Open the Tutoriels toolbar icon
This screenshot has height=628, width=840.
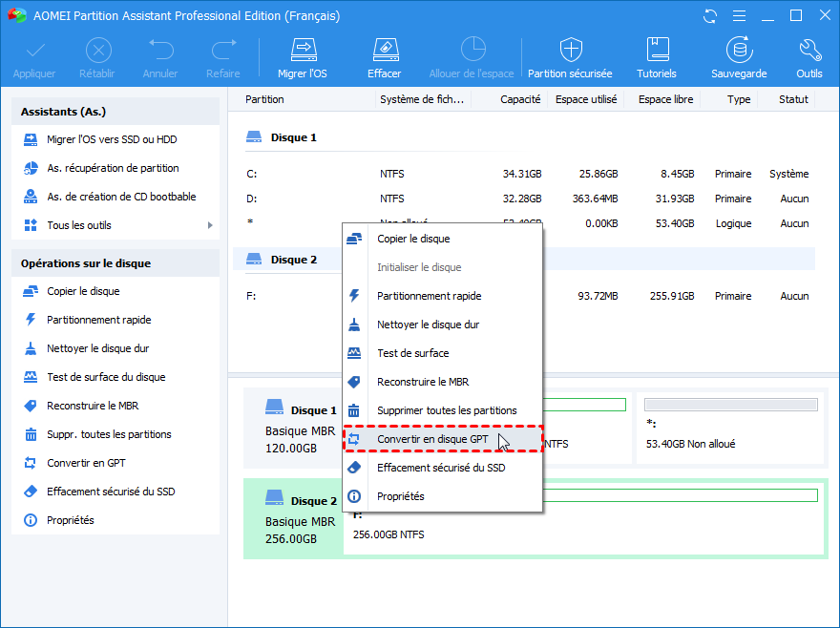657,51
